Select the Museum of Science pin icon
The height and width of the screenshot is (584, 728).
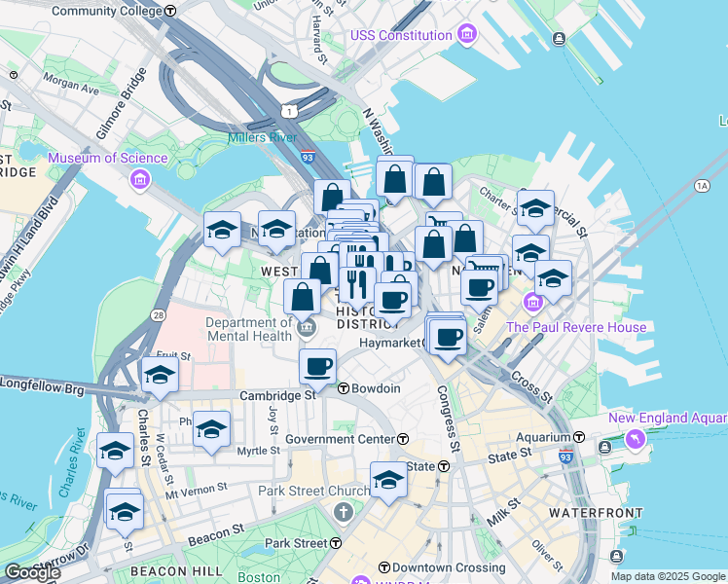coord(140,180)
